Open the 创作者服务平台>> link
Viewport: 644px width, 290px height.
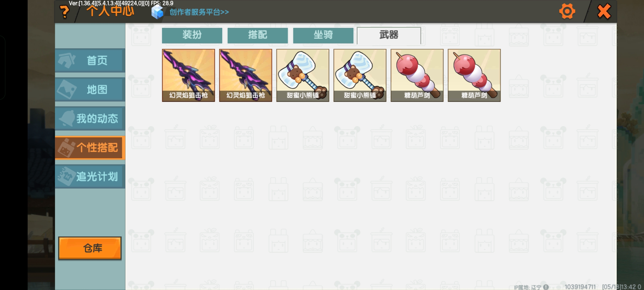click(199, 12)
